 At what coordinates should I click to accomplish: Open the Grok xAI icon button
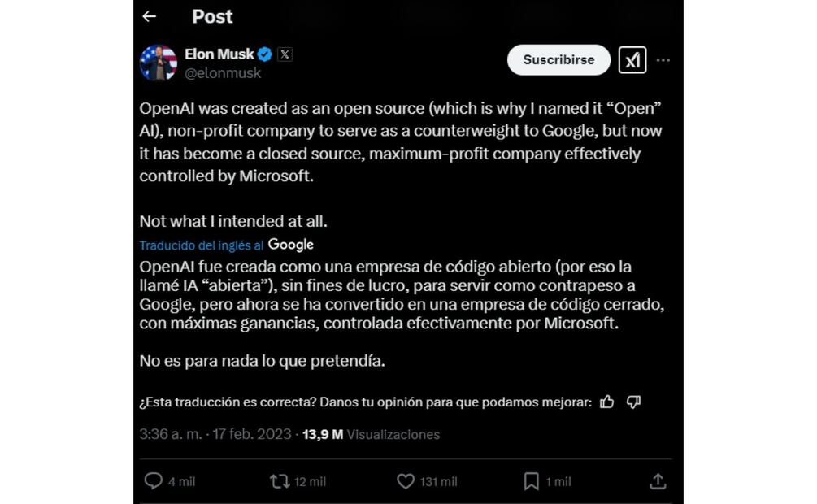[632, 60]
